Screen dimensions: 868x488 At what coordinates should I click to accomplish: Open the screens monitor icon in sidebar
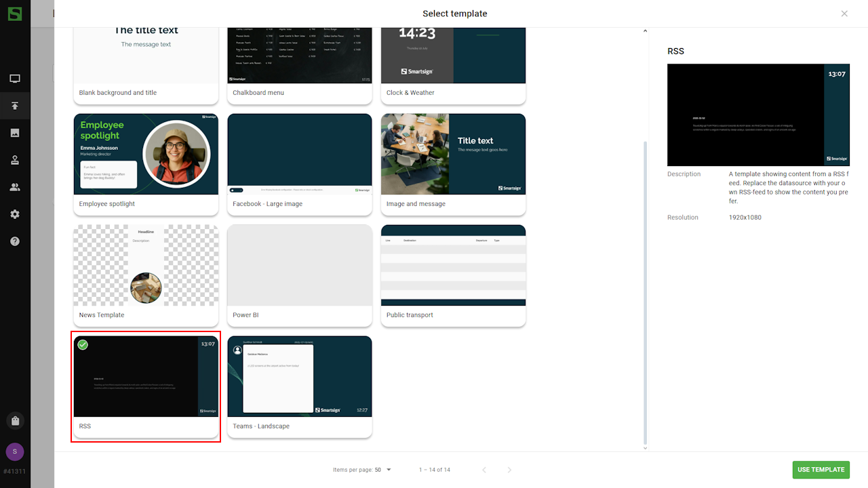[x=15, y=79]
